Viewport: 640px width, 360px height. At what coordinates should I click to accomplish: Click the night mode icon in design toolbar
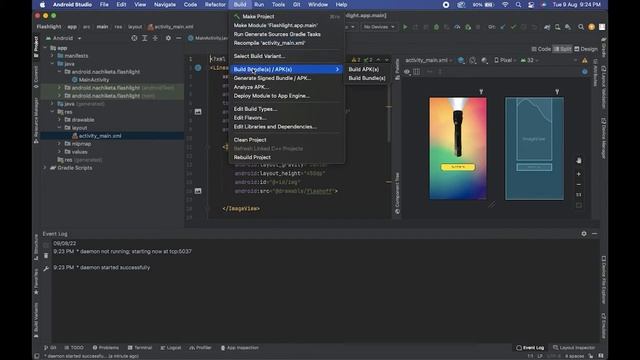(484, 60)
